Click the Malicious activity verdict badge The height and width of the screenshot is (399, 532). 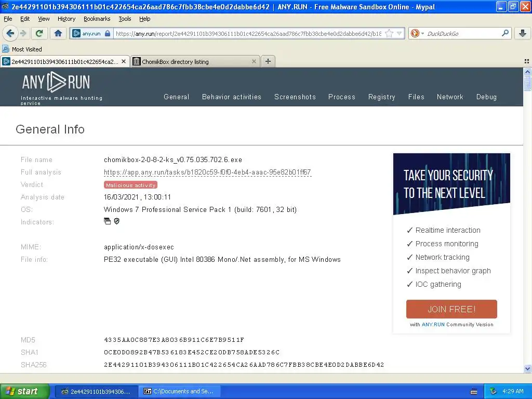[130, 185]
